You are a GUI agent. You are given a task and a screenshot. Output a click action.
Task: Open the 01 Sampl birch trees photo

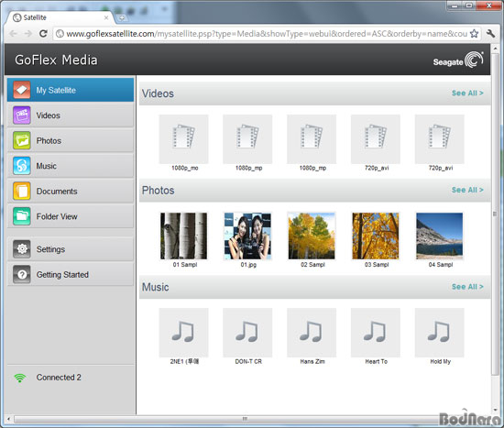pyautogui.click(x=183, y=236)
